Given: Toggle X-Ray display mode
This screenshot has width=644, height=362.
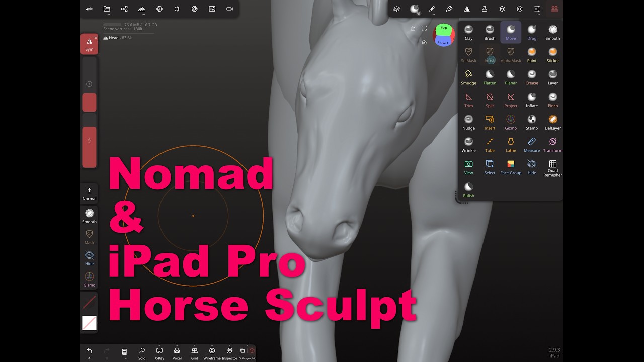Looking at the screenshot, I should (x=159, y=353).
